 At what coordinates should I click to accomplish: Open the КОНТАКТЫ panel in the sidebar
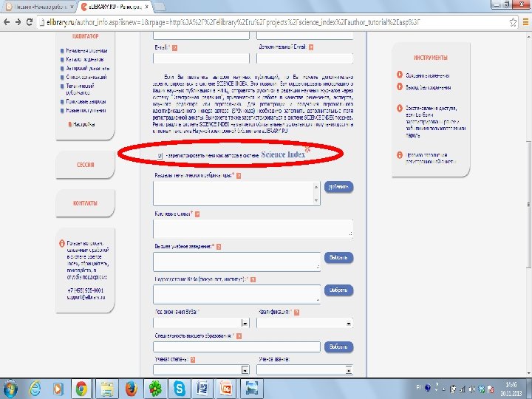click(85, 203)
